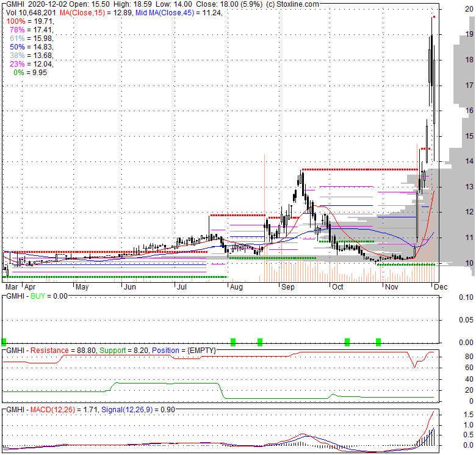The height and width of the screenshot is (455, 476).
Task: Click the 78% = 17.41 Fibonacci level
Action: [32, 30]
